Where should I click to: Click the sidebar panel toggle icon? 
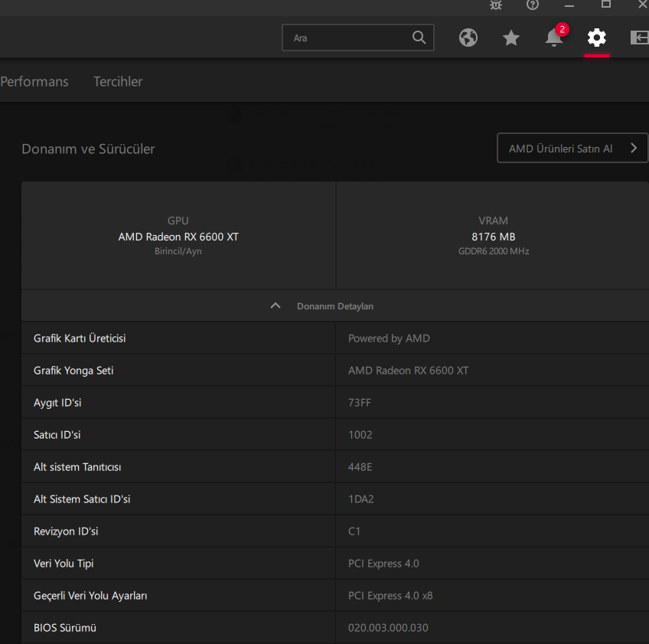pyautogui.click(x=639, y=38)
